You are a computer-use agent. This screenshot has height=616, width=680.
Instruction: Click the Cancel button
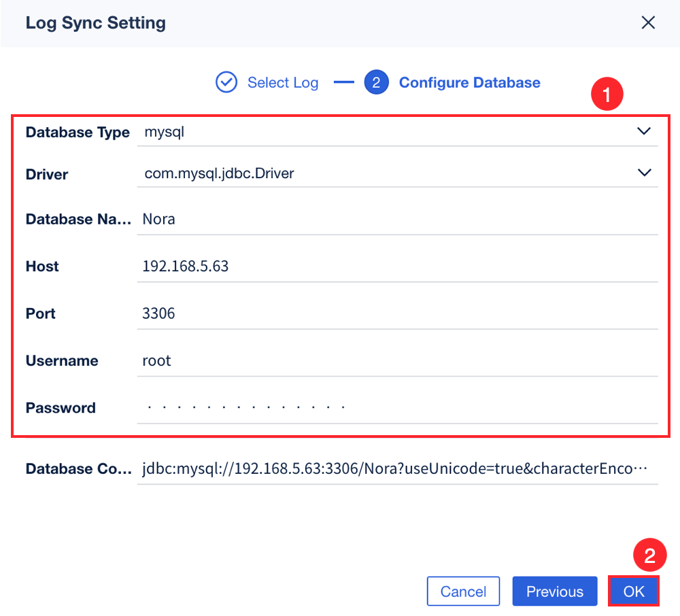(463, 591)
